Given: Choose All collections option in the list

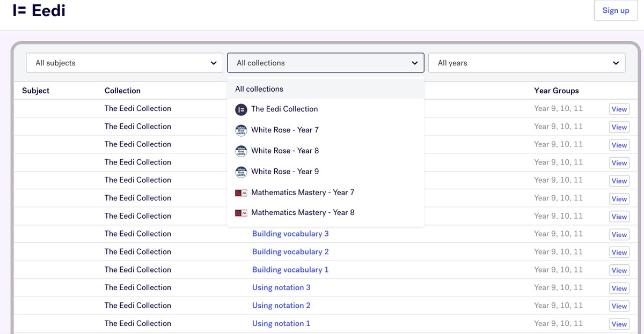Looking at the screenshot, I should click(x=326, y=89).
